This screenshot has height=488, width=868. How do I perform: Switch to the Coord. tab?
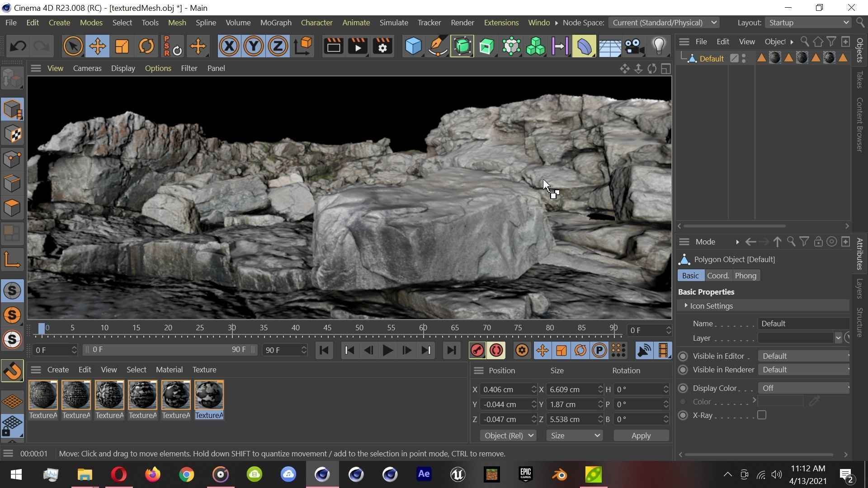(x=718, y=276)
